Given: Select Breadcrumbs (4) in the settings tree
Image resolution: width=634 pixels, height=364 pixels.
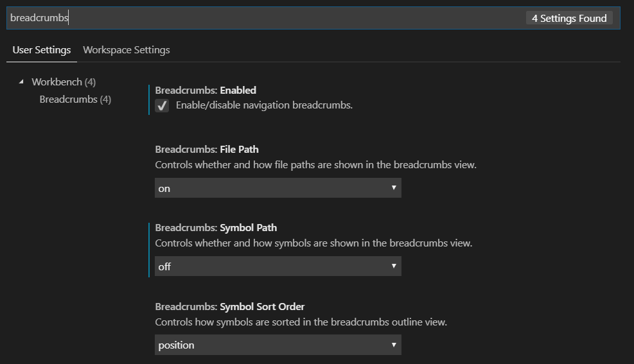Looking at the screenshot, I should [75, 100].
